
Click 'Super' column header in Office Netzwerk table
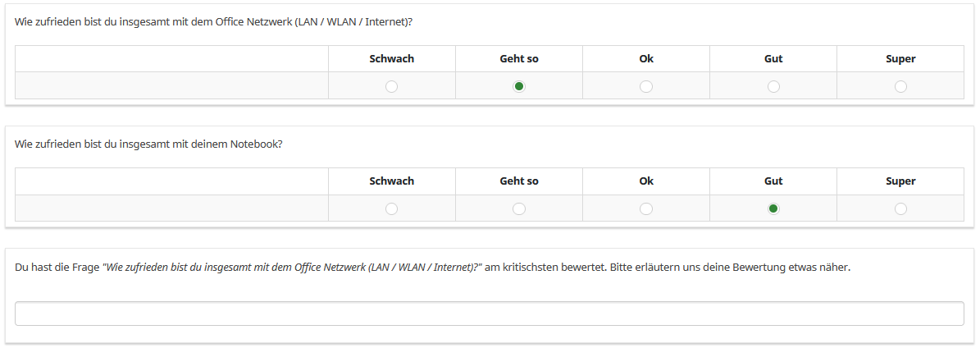[x=900, y=59]
